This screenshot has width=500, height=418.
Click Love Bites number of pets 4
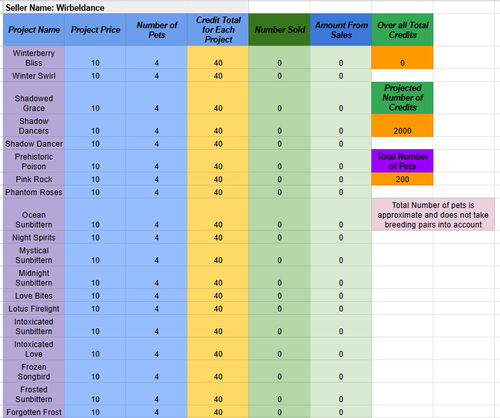pyautogui.click(x=157, y=296)
